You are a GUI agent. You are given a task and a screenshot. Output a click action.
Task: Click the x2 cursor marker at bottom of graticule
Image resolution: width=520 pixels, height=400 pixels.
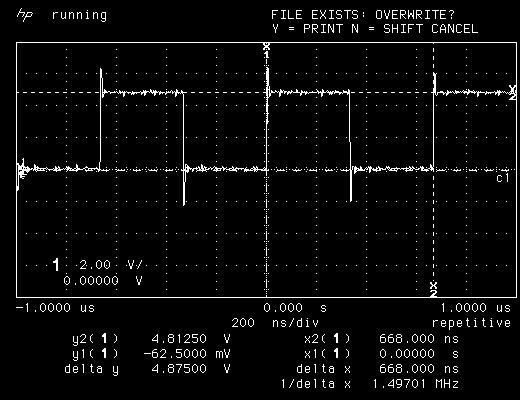coord(433,289)
